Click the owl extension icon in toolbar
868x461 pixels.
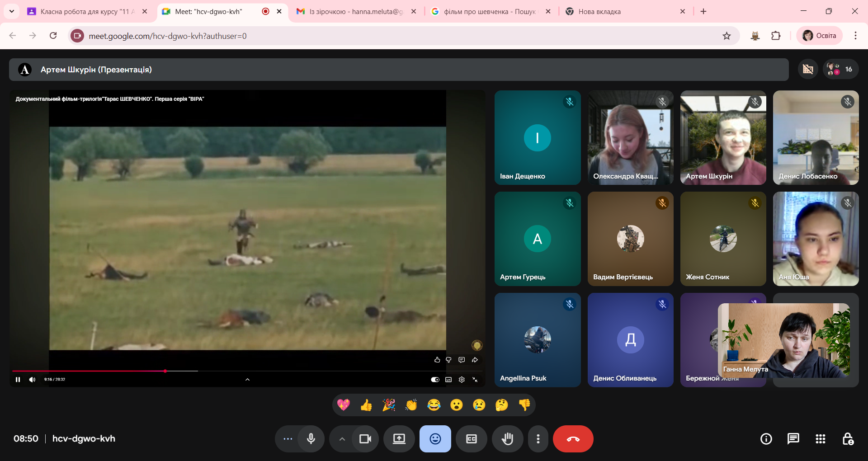click(x=755, y=36)
